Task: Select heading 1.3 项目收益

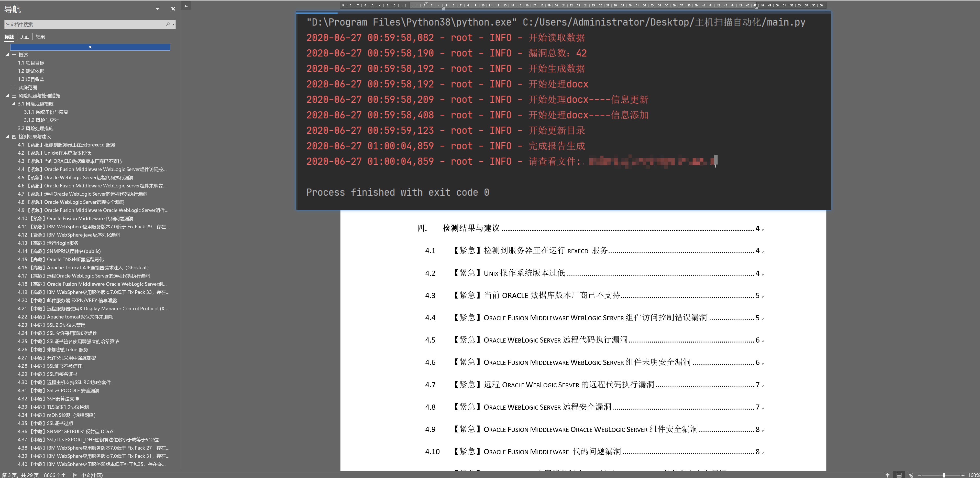Action: pos(31,80)
